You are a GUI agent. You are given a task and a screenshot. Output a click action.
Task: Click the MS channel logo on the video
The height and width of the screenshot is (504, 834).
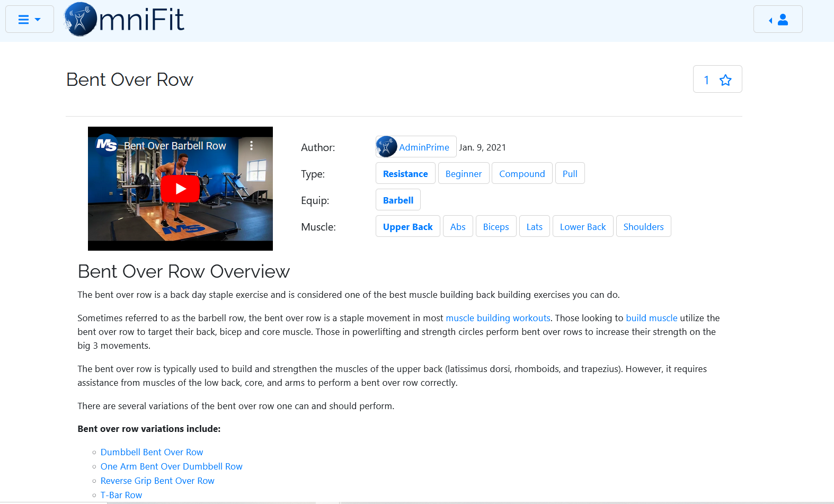pyautogui.click(x=107, y=145)
